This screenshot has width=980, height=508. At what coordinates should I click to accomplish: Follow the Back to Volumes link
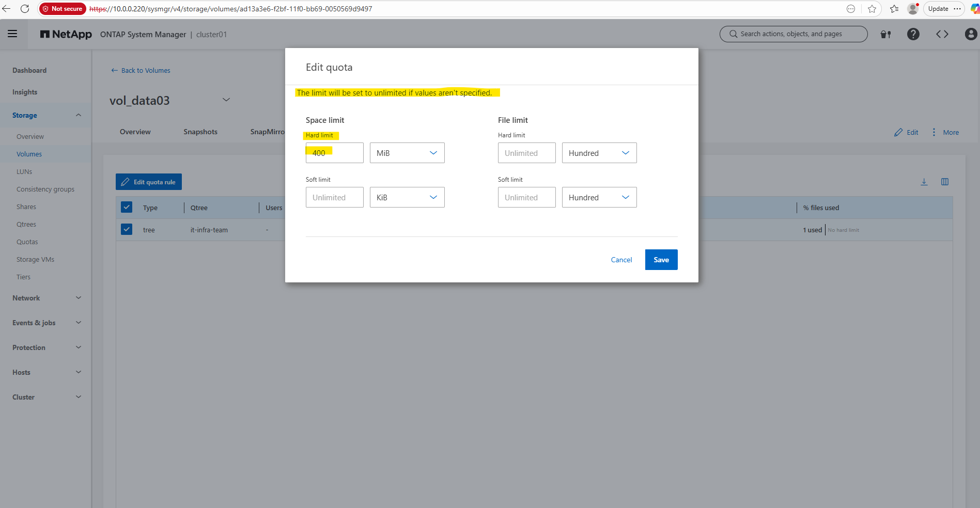tap(141, 70)
